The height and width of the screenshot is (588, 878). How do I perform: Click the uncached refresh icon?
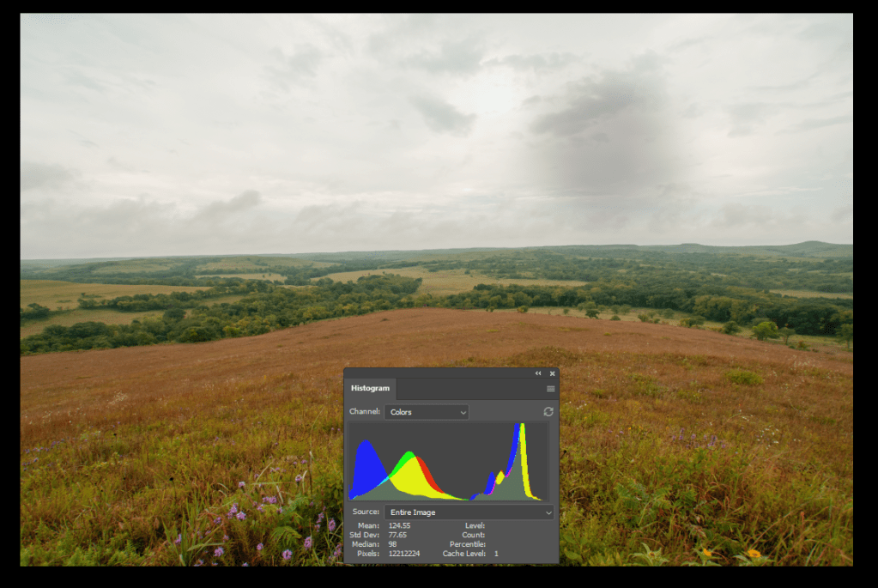(x=548, y=412)
